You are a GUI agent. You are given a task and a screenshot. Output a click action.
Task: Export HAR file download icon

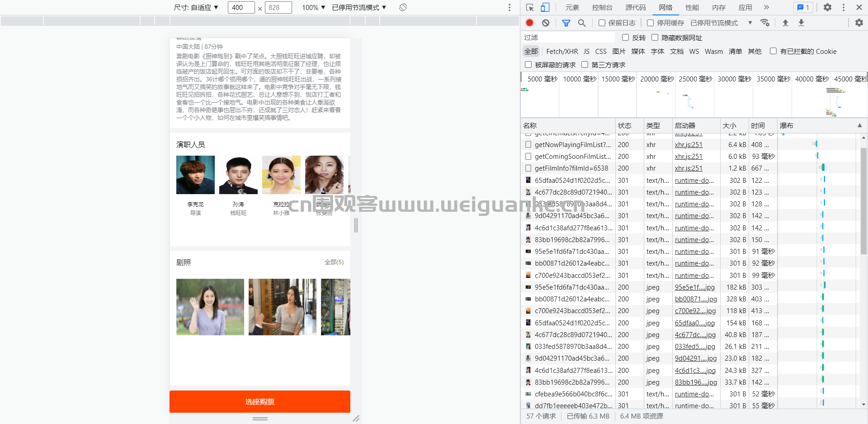click(x=801, y=23)
